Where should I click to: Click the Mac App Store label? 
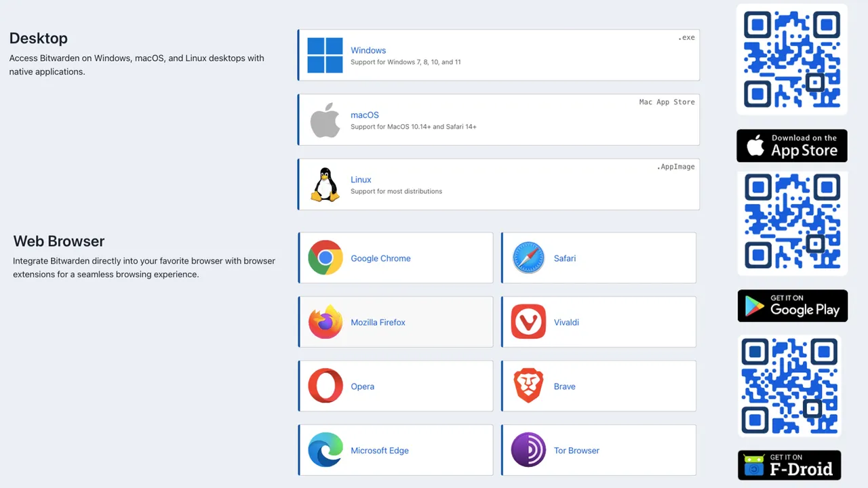pos(667,102)
